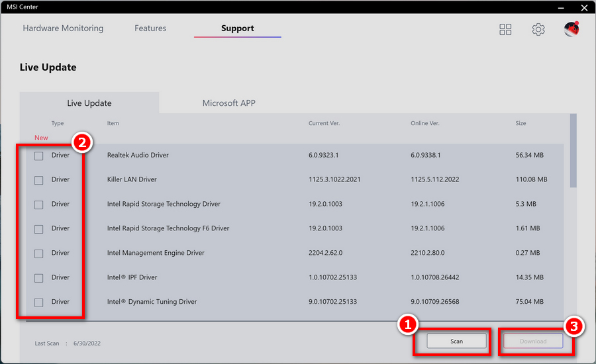Viewport: 596px width, 364px height.
Task: Click online version 2210.2.80.0
Action: click(428, 253)
